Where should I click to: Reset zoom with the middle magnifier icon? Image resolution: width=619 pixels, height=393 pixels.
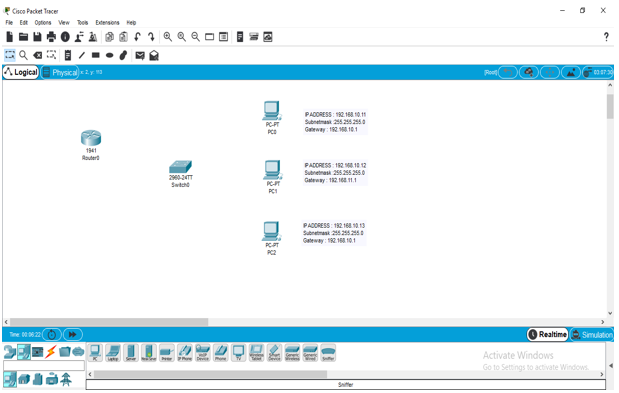(182, 37)
